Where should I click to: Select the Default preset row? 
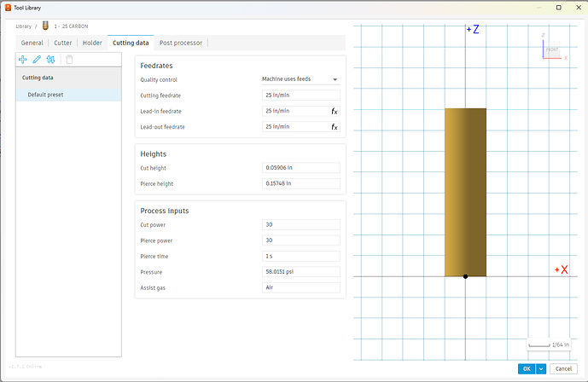(68, 95)
